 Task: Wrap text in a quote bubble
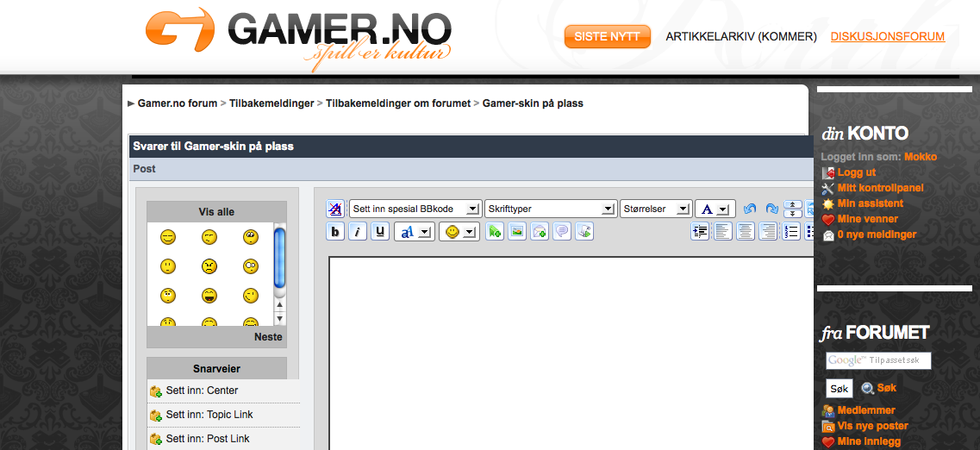tap(562, 232)
